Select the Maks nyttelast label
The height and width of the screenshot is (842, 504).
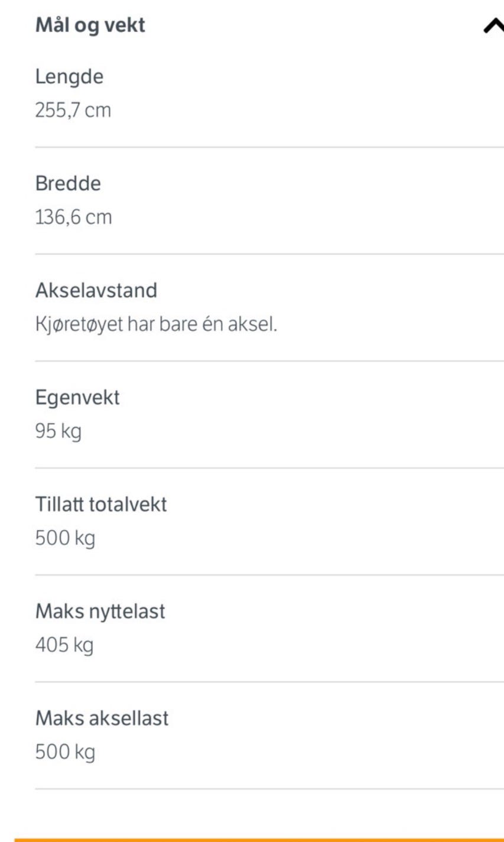pos(100,611)
